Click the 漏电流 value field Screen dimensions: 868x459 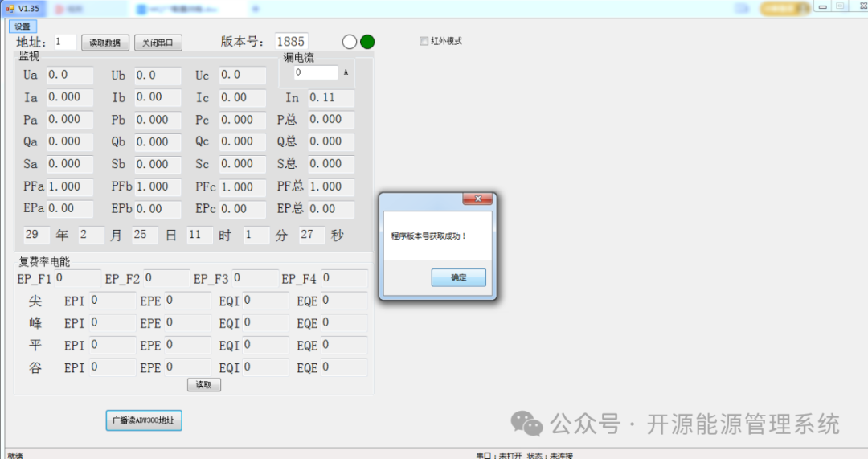click(316, 72)
